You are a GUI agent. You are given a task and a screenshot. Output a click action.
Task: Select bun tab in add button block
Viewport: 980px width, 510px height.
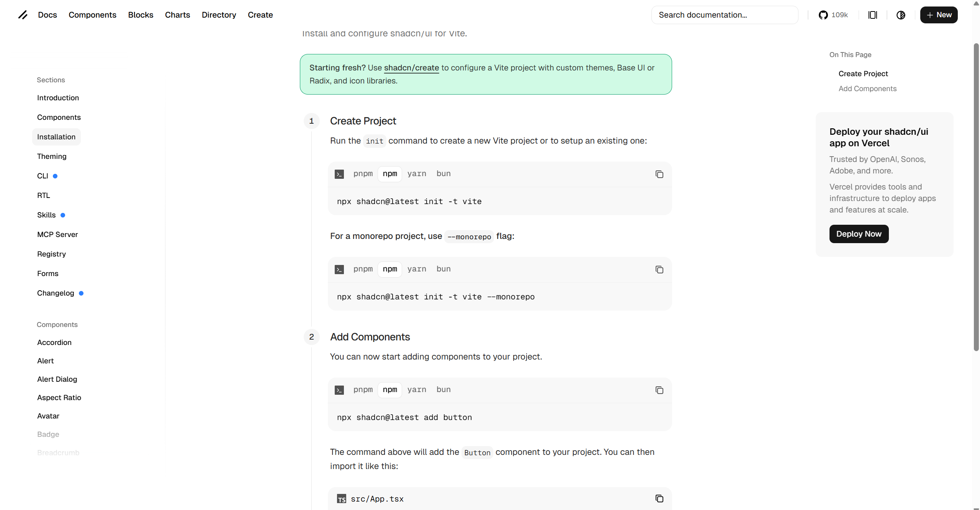443,390
